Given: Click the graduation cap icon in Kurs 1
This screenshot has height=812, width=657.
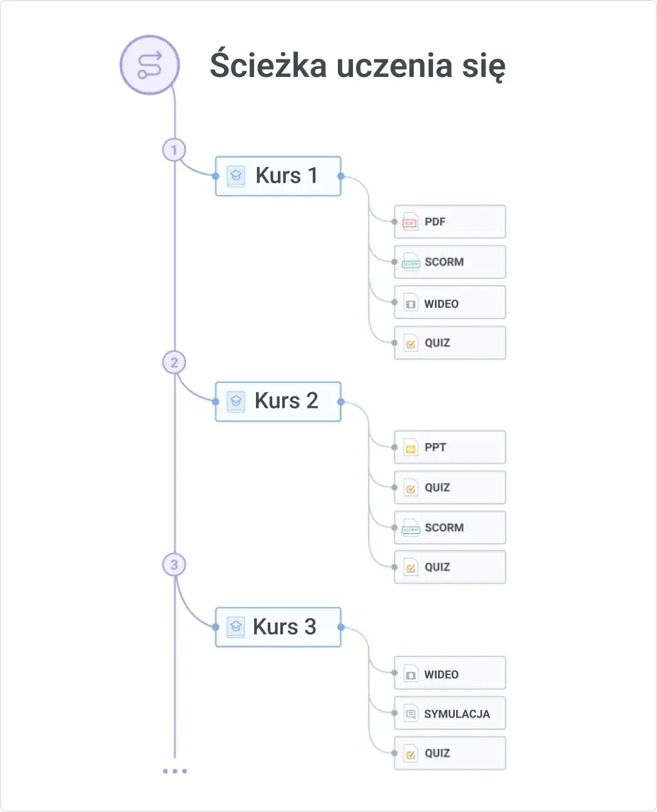Looking at the screenshot, I should point(236,176).
